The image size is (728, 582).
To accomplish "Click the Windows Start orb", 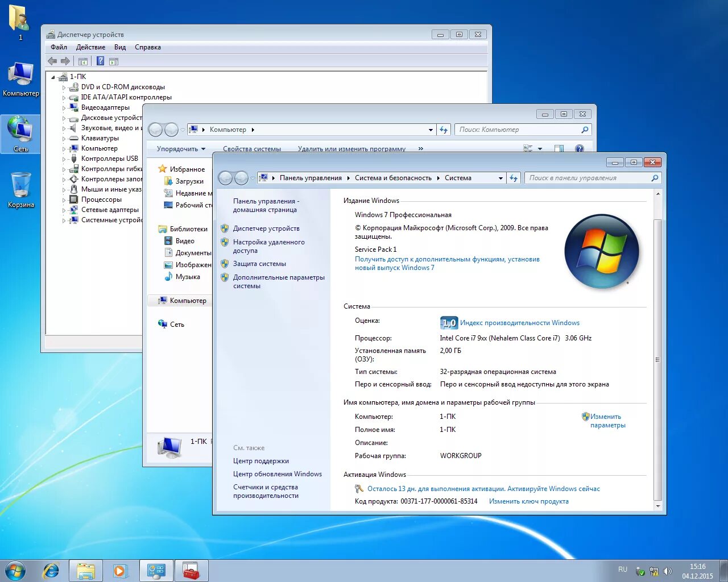I will coord(15,571).
